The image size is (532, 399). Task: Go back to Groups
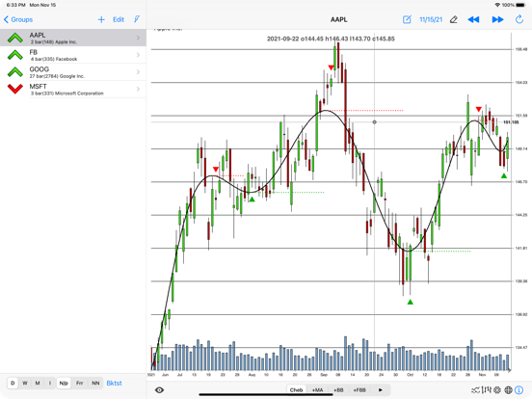[18, 19]
